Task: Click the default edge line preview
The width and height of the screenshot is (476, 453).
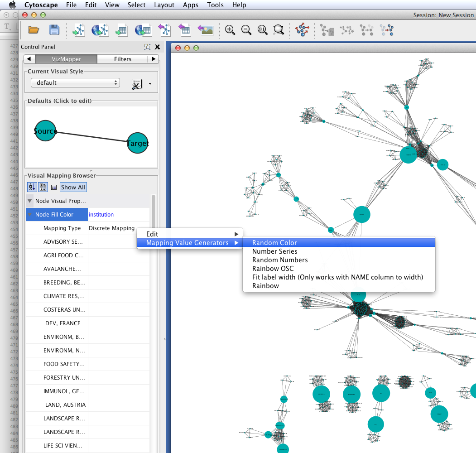Action: pyautogui.click(x=91, y=137)
